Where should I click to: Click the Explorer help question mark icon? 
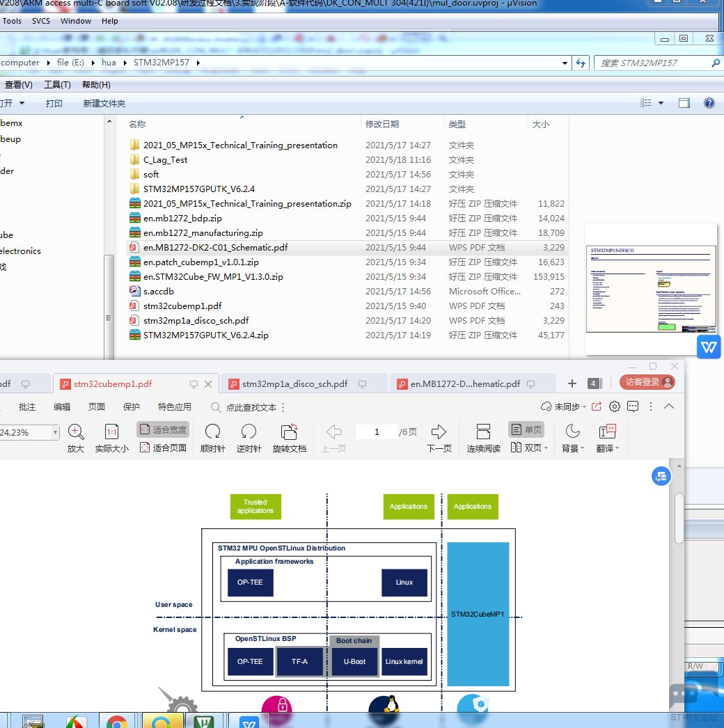click(x=709, y=103)
